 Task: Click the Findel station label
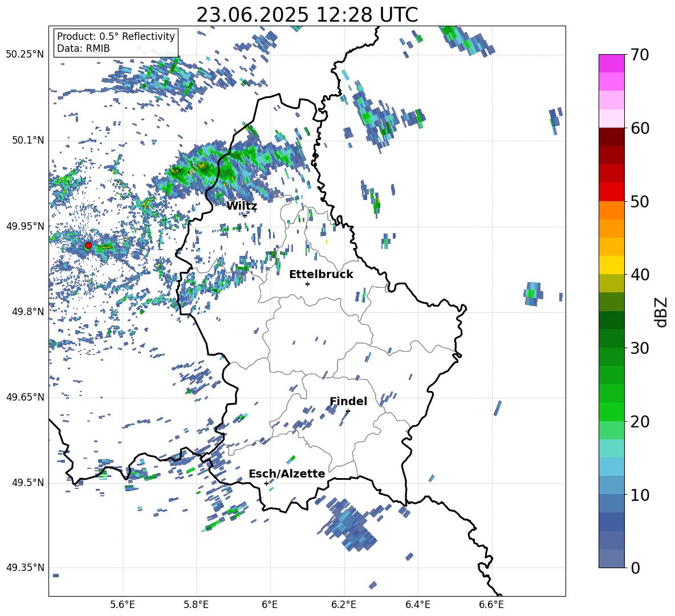tap(348, 401)
